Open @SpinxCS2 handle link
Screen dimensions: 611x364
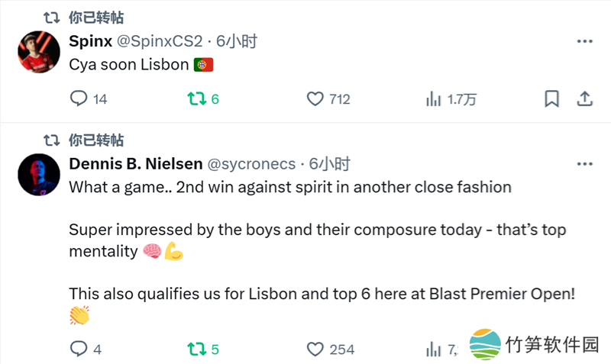tap(160, 42)
